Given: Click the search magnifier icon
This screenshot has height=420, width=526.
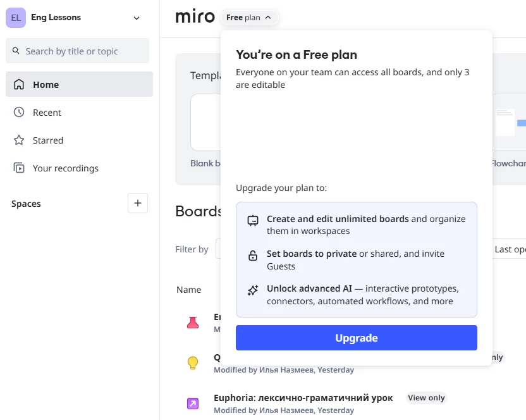Looking at the screenshot, I should 16,51.
